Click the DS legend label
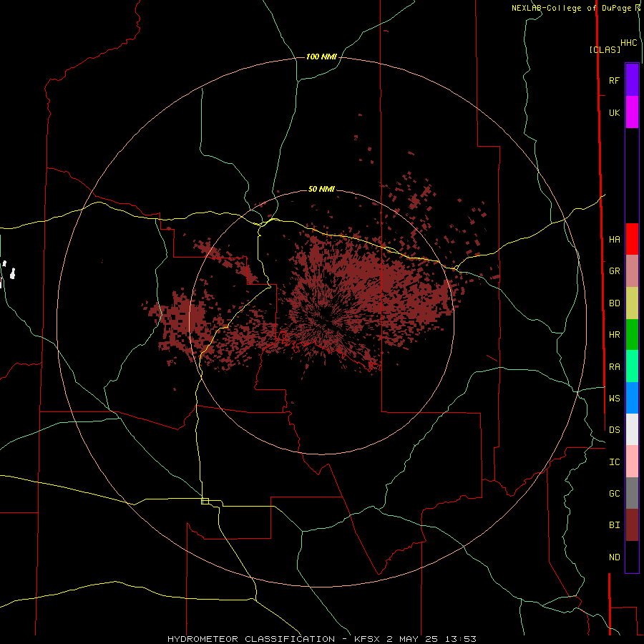The width and height of the screenshot is (644, 644). coord(614,430)
